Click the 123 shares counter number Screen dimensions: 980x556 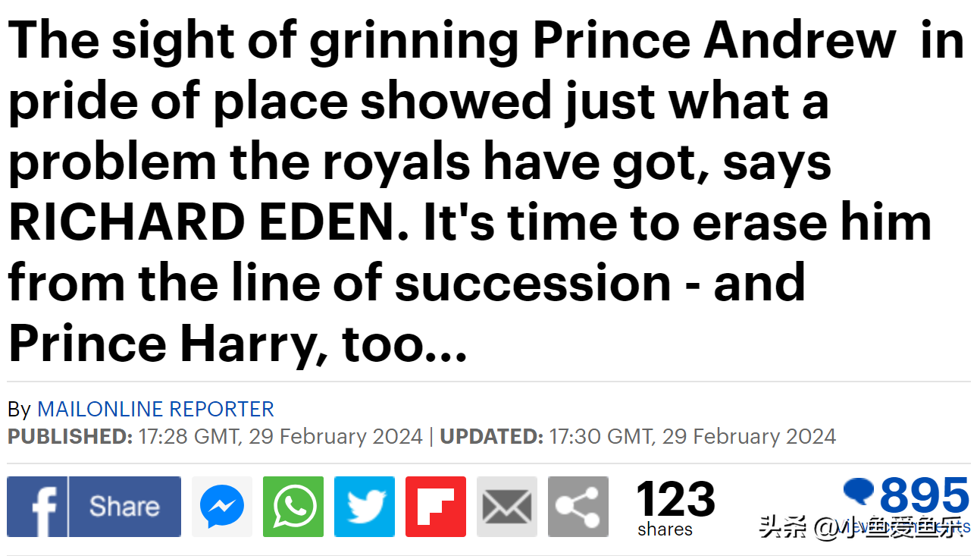point(675,499)
